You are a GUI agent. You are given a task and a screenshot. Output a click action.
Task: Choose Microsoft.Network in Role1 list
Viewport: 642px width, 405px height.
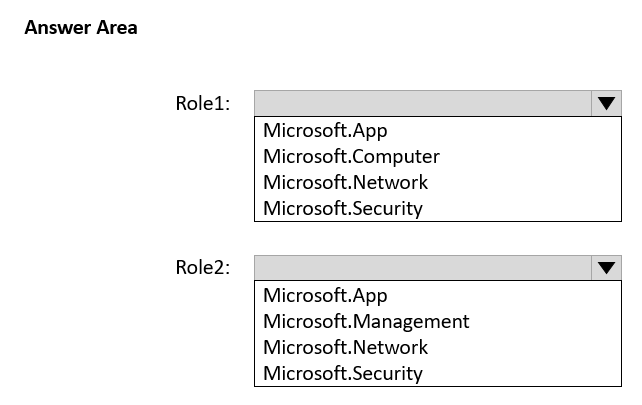(345, 182)
